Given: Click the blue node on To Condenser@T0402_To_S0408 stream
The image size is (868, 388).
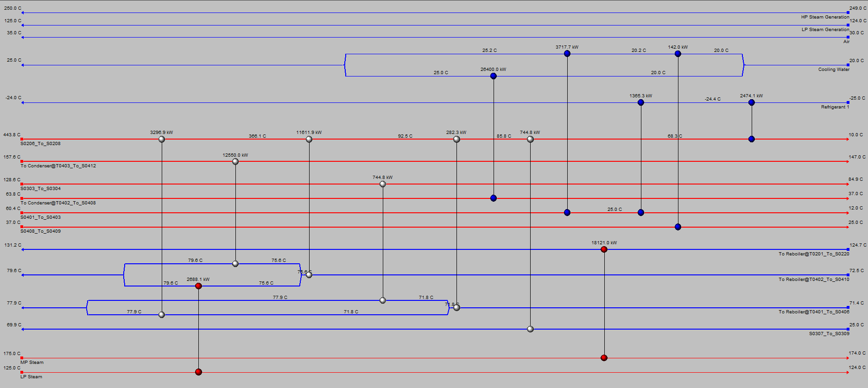Looking at the screenshot, I should click(x=494, y=198).
